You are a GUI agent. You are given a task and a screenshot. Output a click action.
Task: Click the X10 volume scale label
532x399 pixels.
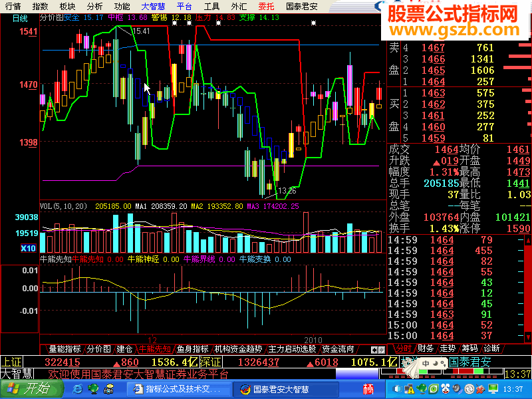pos(28,248)
